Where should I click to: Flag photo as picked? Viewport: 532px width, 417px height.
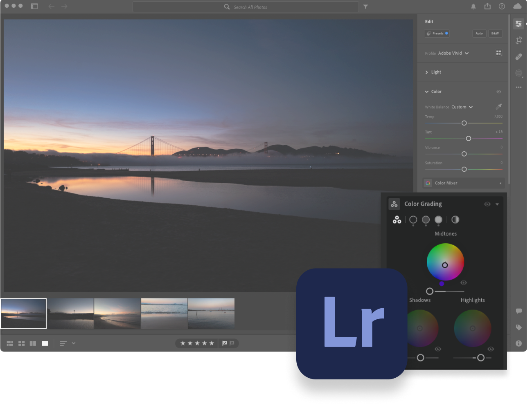(225, 343)
